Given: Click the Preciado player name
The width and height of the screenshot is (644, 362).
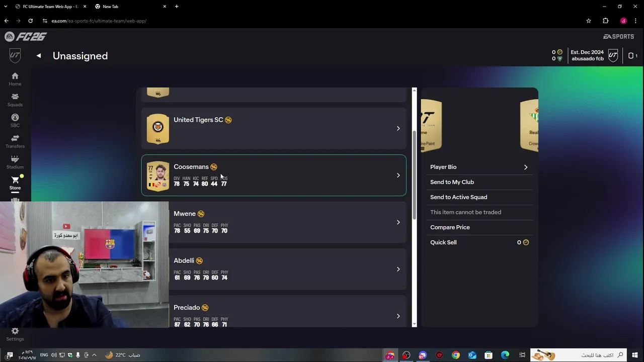Looking at the screenshot, I should pos(187,307).
